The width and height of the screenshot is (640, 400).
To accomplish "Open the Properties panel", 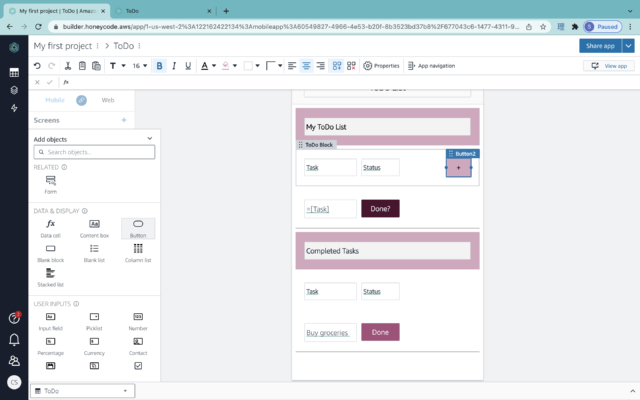I will pyautogui.click(x=381, y=66).
